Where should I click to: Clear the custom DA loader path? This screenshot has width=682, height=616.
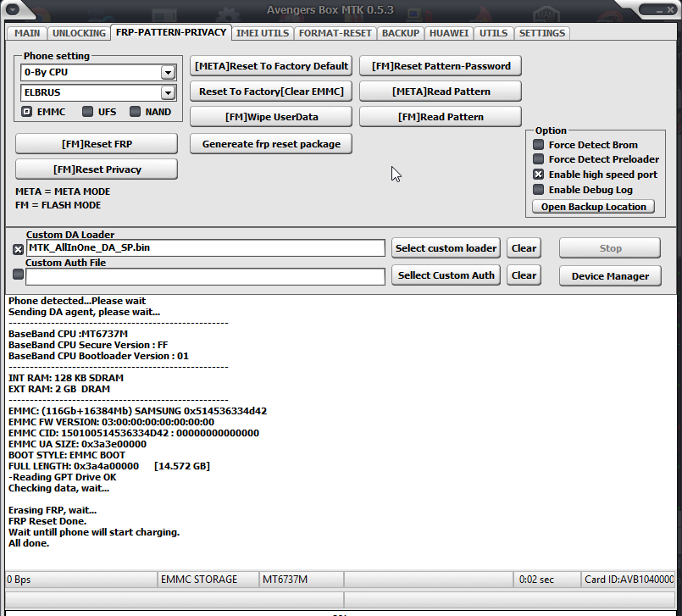[x=524, y=248]
